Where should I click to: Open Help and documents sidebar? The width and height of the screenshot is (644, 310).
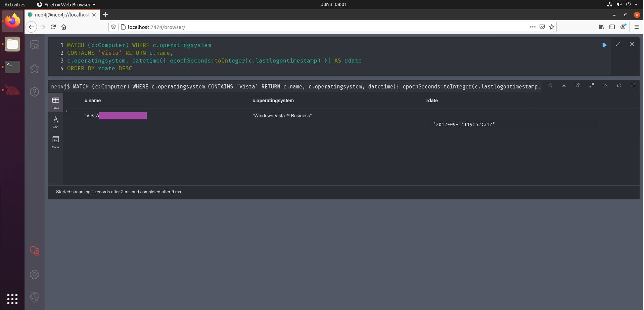click(x=35, y=92)
